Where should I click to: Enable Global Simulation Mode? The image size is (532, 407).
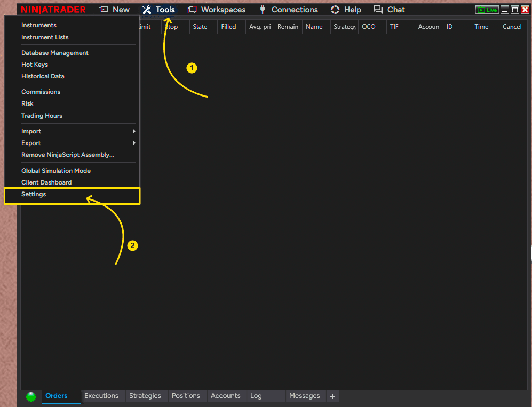coord(56,171)
